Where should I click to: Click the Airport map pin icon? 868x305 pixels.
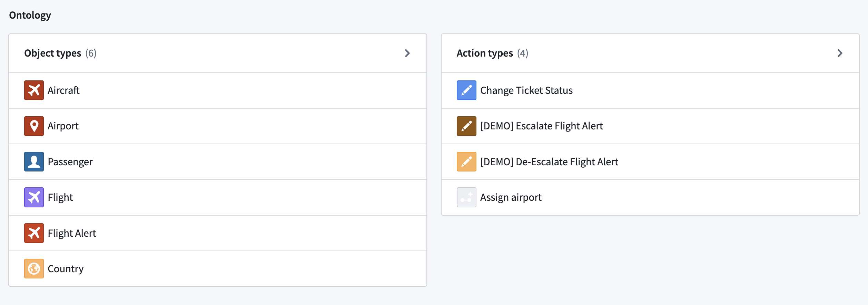[34, 126]
